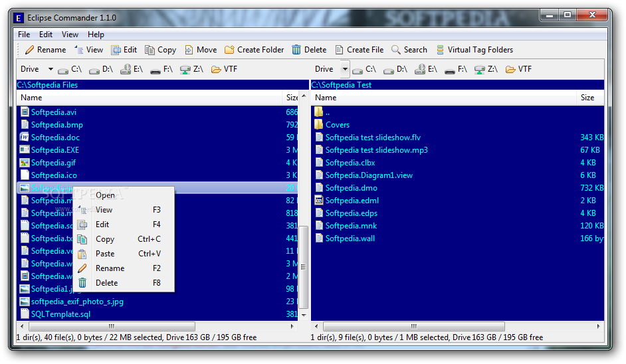Click the Edit toolbar button
626x364 pixels.
pyautogui.click(x=124, y=50)
